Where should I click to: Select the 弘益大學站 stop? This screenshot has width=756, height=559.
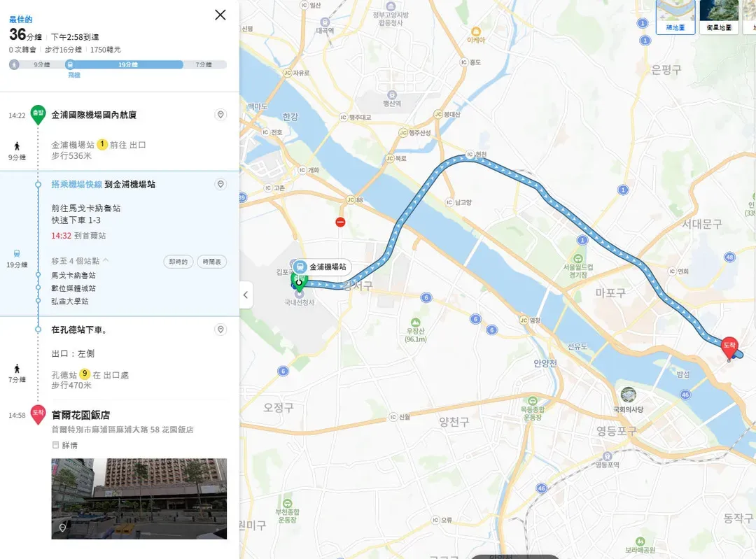pyautogui.click(x=70, y=301)
